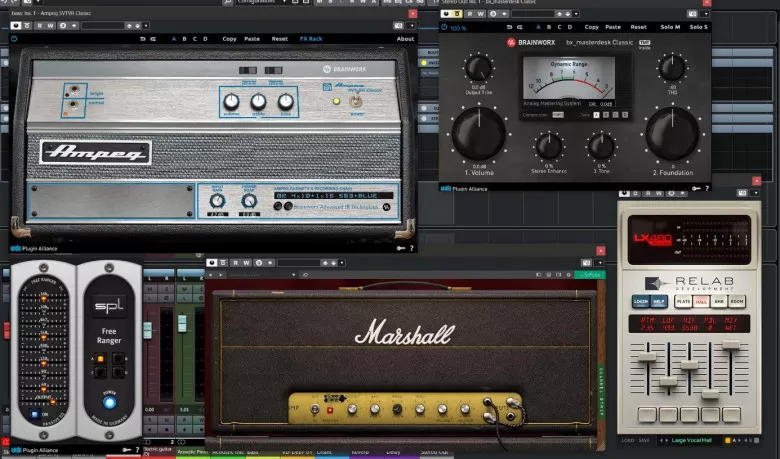Click bypass button in masterdesk window header
The image size is (780, 459).
tap(457, 14)
